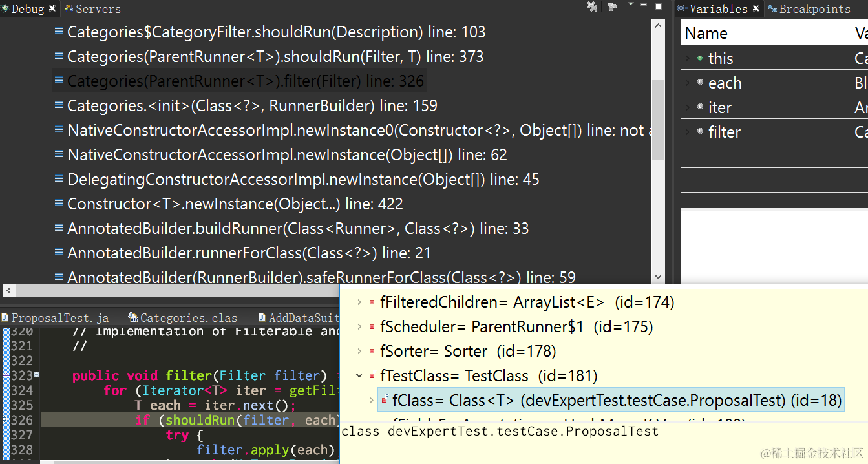The height and width of the screenshot is (464, 868).
Task: Click line number 326 in the editor gutter
Action: click(x=22, y=420)
